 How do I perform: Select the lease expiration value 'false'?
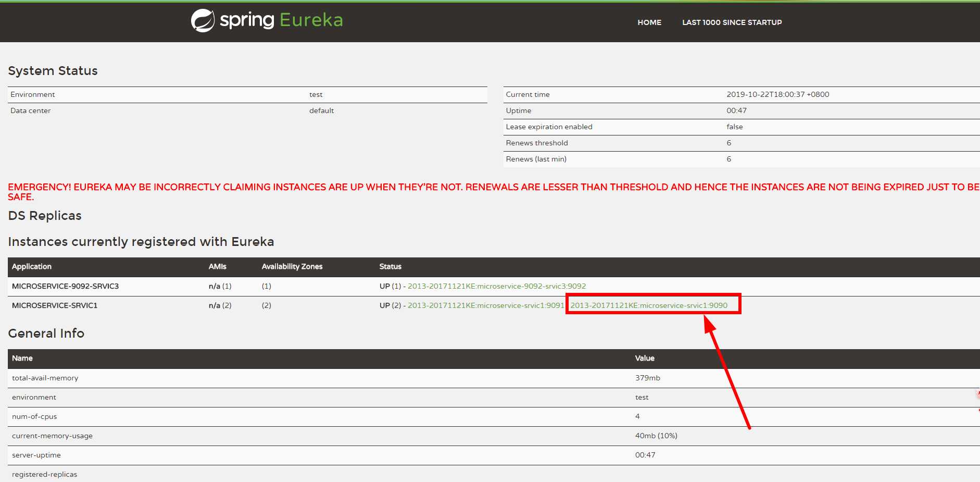pos(734,127)
